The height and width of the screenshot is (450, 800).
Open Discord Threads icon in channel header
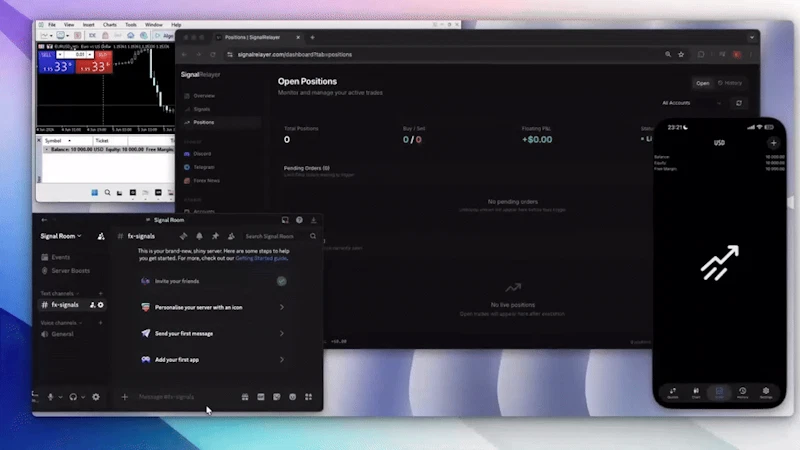tap(183, 236)
